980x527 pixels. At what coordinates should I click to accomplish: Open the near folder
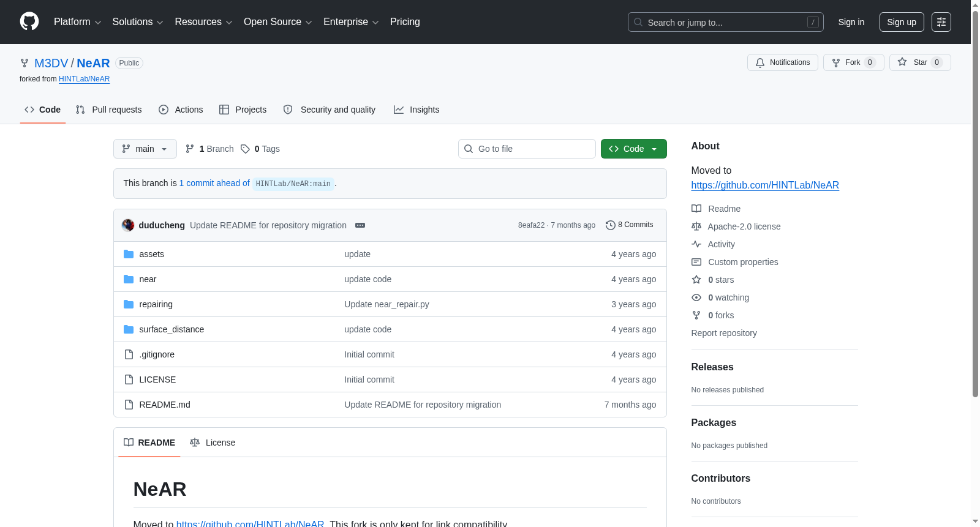(x=148, y=279)
